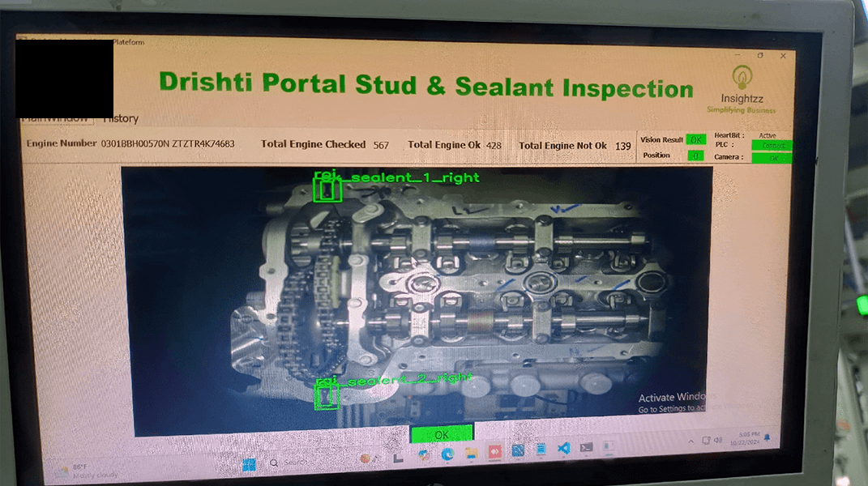
Task: Open File Explorer from taskbar
Action: (x=472, y=454)
